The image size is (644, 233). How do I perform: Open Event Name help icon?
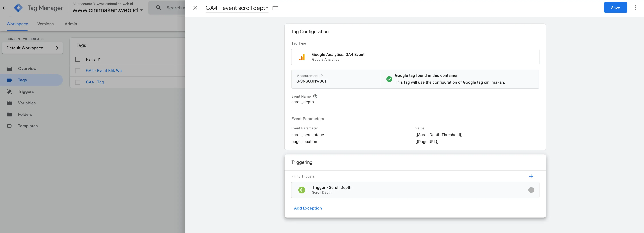pos(315,96)
